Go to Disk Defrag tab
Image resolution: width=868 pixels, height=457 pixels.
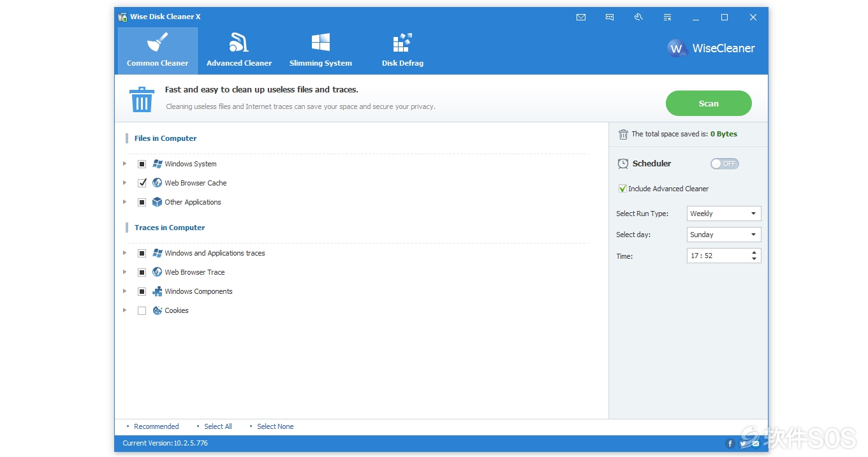402,51
